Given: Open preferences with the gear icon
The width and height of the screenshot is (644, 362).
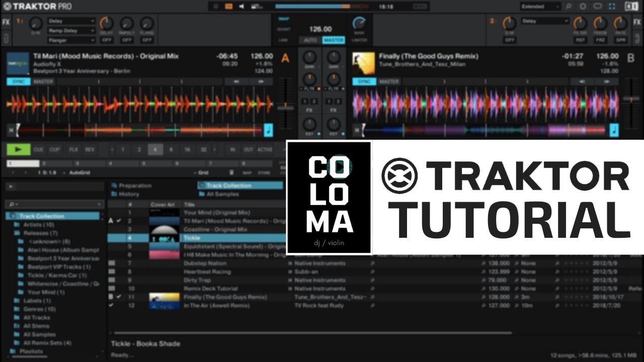Looking at the screenshot, I should click(583, 7).
